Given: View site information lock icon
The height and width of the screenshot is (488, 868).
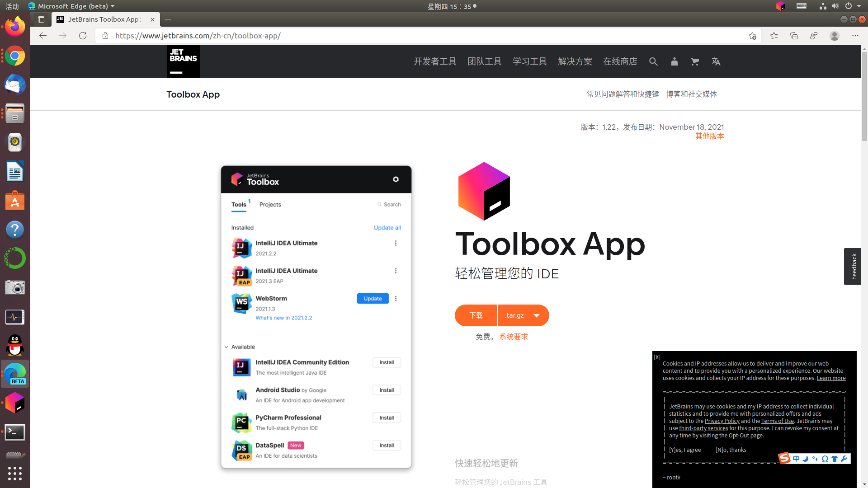Looking at the screenshot, I should pos(105,36).
